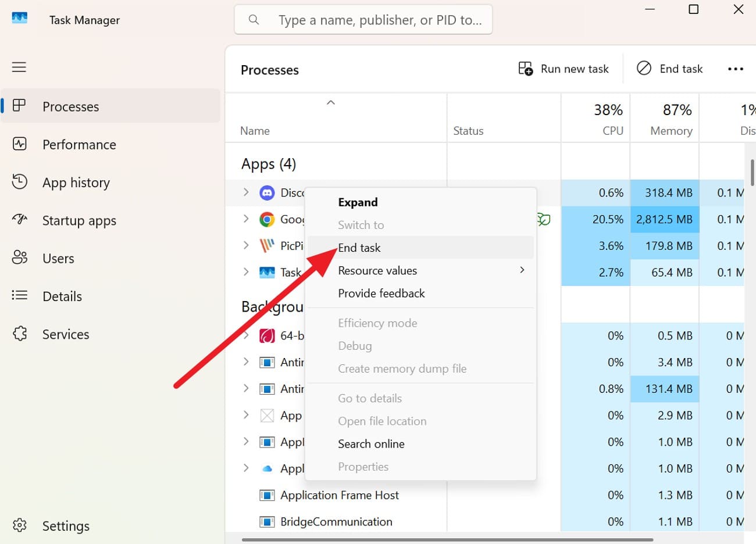Open the Details section
The width and height of the screenshot is (756, 544).
coord(62,296)
